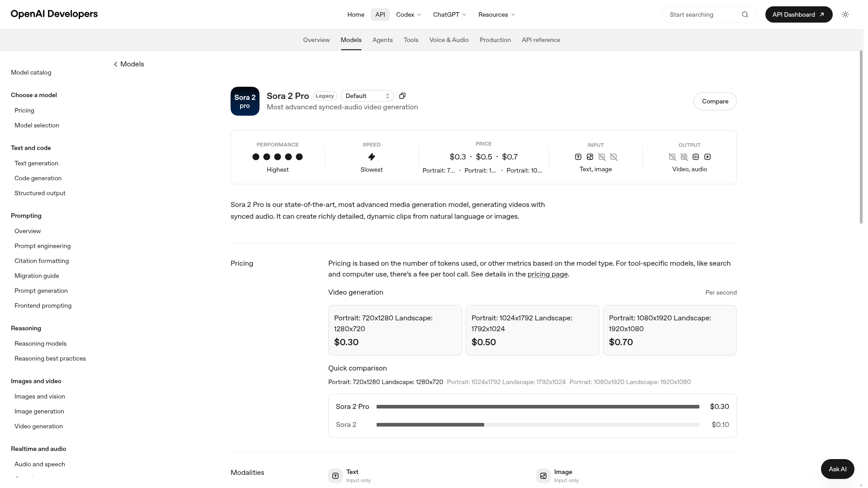
Task: Open Text generation sidebar link
Action: (36, 163)
